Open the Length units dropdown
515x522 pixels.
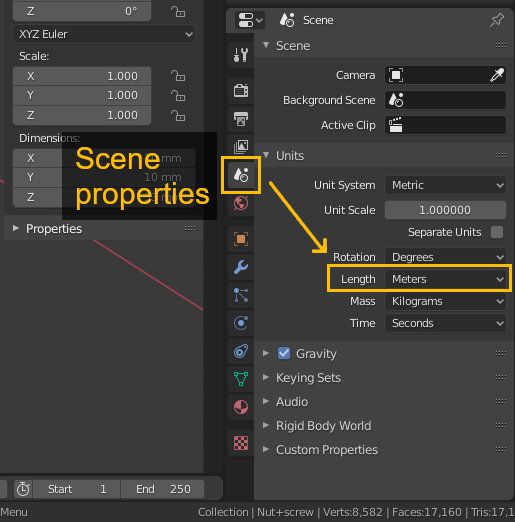tap(445, 279)
